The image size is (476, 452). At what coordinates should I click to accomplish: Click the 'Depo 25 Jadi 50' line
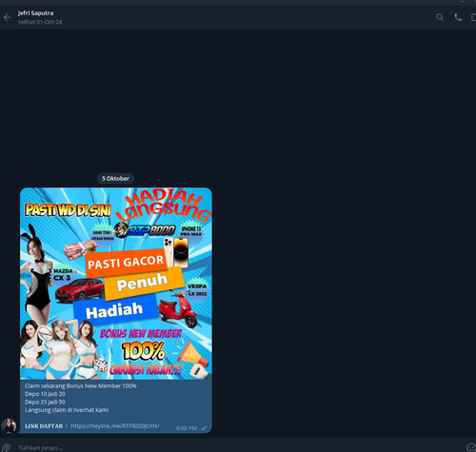(45, 402)
